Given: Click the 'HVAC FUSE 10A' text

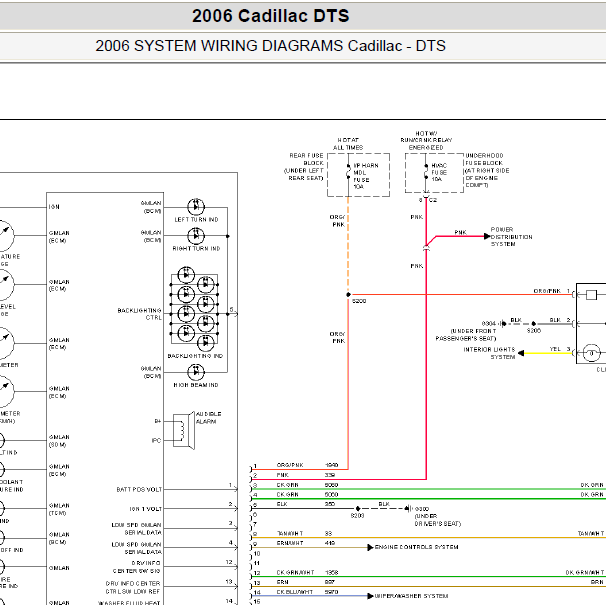Looking at the screenshot, I should click(439, 172).
